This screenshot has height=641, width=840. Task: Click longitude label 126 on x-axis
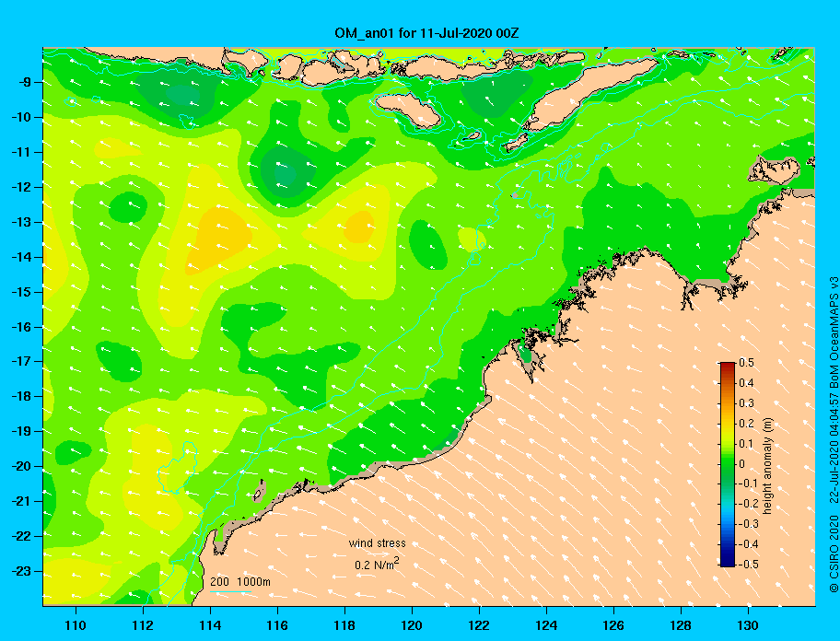613,625
